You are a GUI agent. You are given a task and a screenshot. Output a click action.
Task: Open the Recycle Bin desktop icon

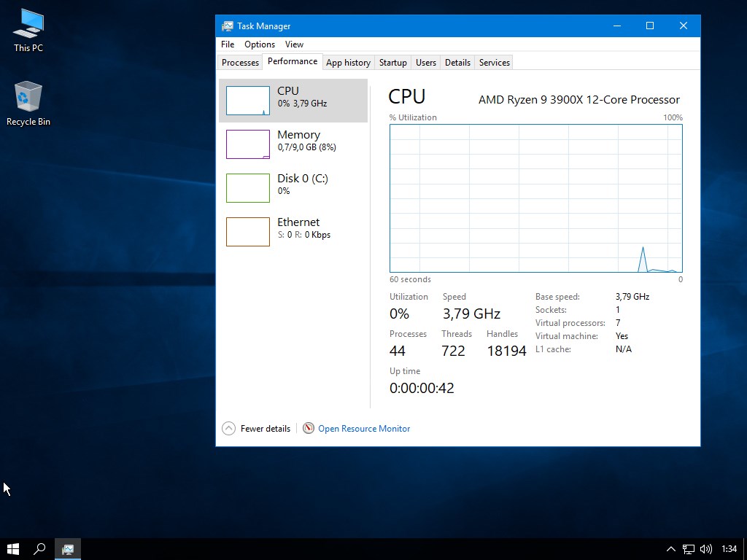point(28,104)
